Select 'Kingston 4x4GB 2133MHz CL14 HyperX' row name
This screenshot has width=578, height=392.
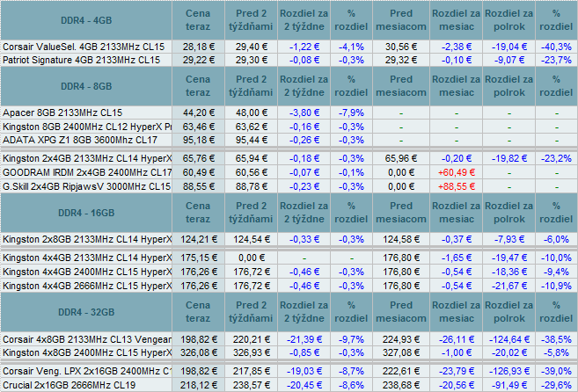[87, 258]
